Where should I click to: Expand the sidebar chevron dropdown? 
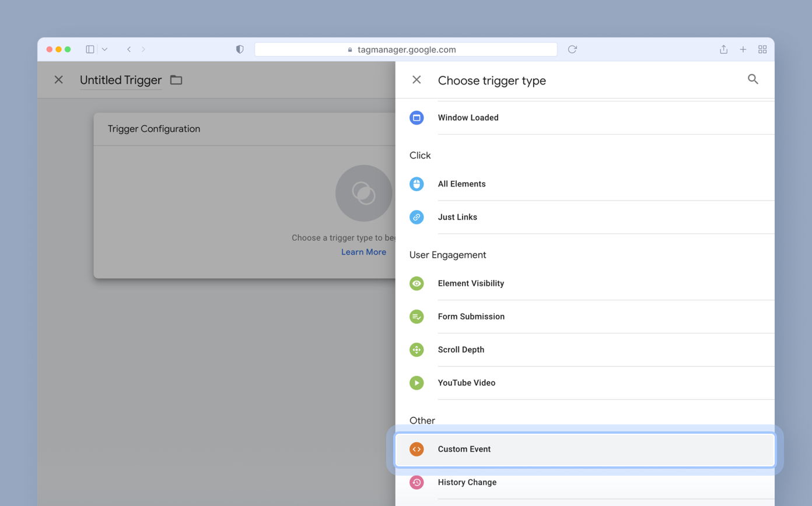click(x=104, y=49)
